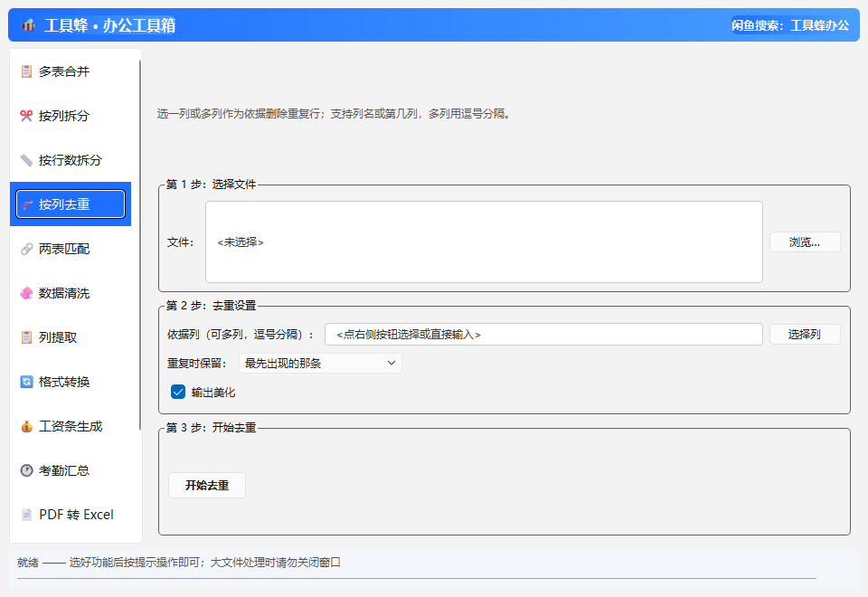Click the 闲鱼搜索：工具蜂办公 label
This screenshot has width=868, height=597.
pyautogui.click(x=790, y=25)
